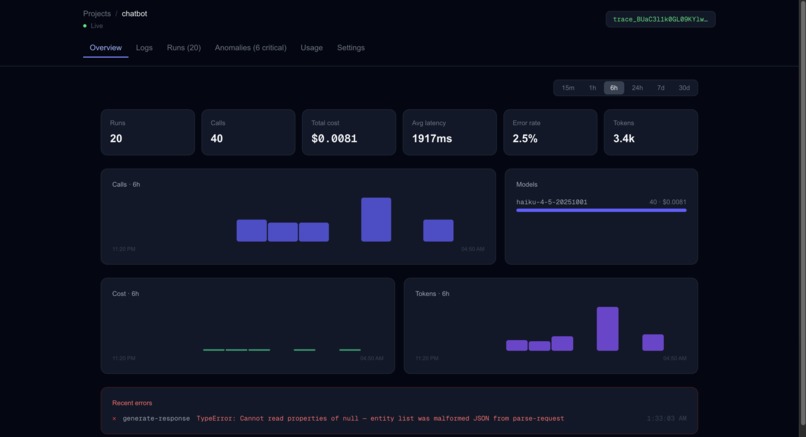
Task: View the Anomalies (6 critical) tab
Action: point(250,48)
